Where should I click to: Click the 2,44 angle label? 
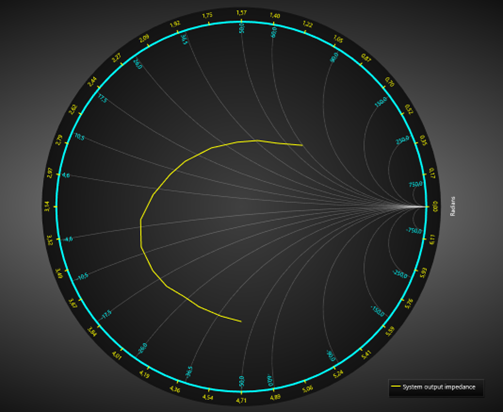click(92, 82)
